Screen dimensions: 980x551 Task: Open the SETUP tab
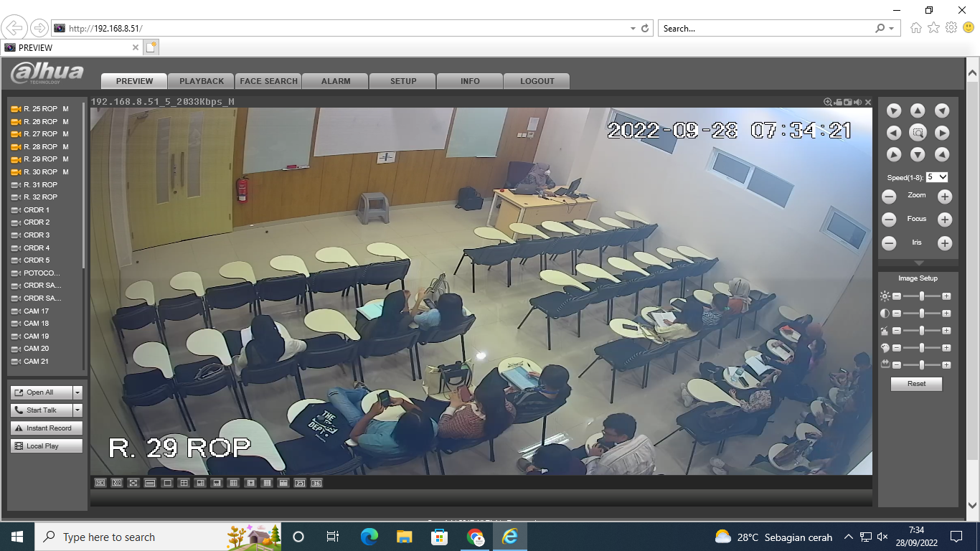tap(403, 81)
